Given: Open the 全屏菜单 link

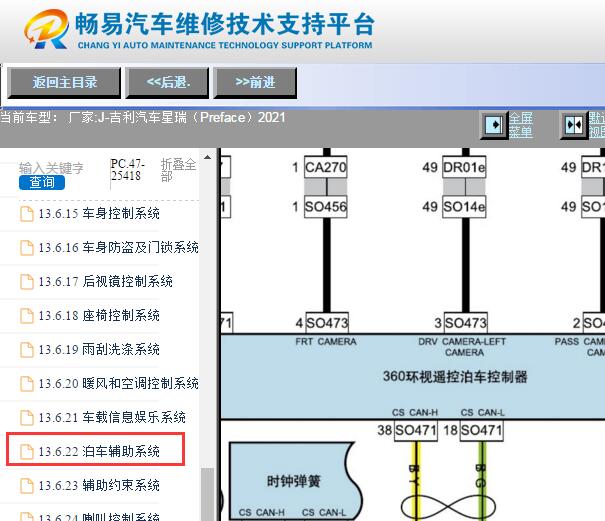Looking at the screenshot, I should 521,125.
